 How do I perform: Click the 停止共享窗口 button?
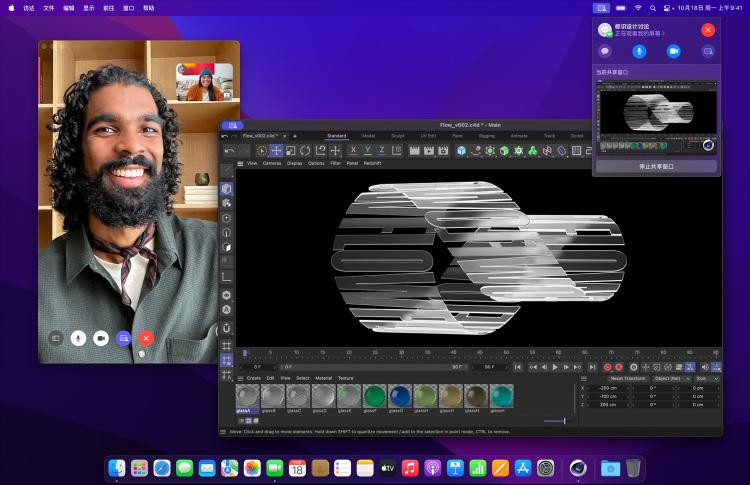(x=656, y=166)
